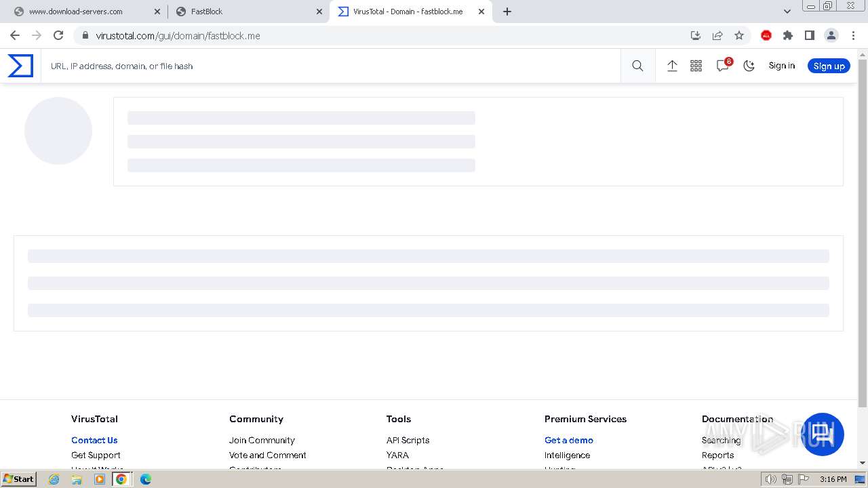Click the Get a demo link

pyautogui.click(x=568, y=440)
